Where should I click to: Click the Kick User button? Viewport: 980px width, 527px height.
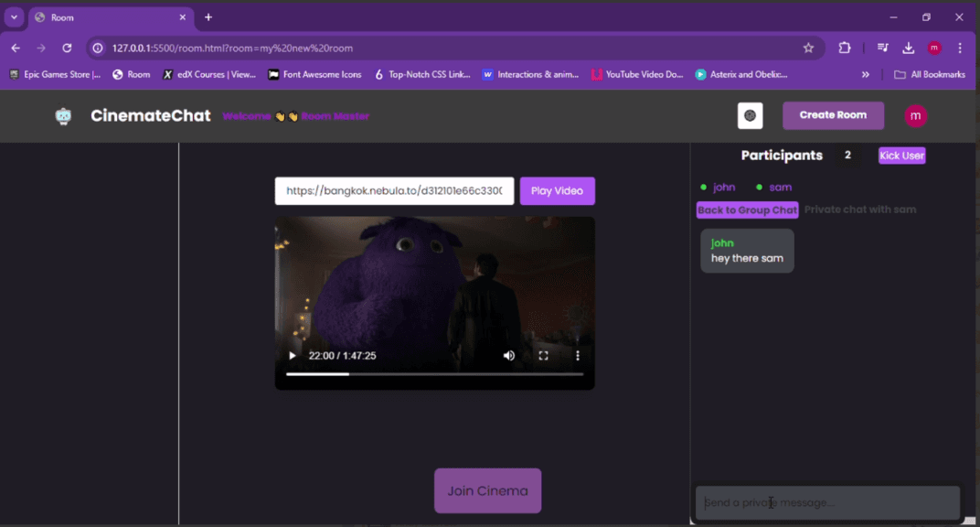tap(902, 156)
